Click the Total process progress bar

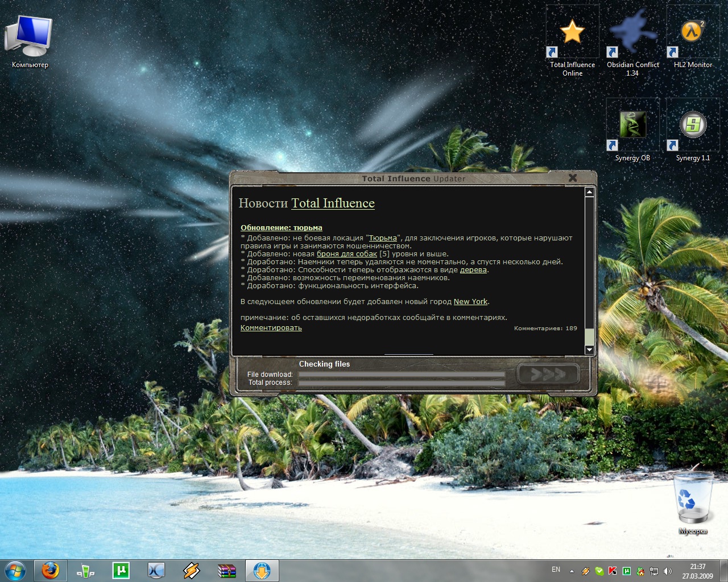click(402, 383)
